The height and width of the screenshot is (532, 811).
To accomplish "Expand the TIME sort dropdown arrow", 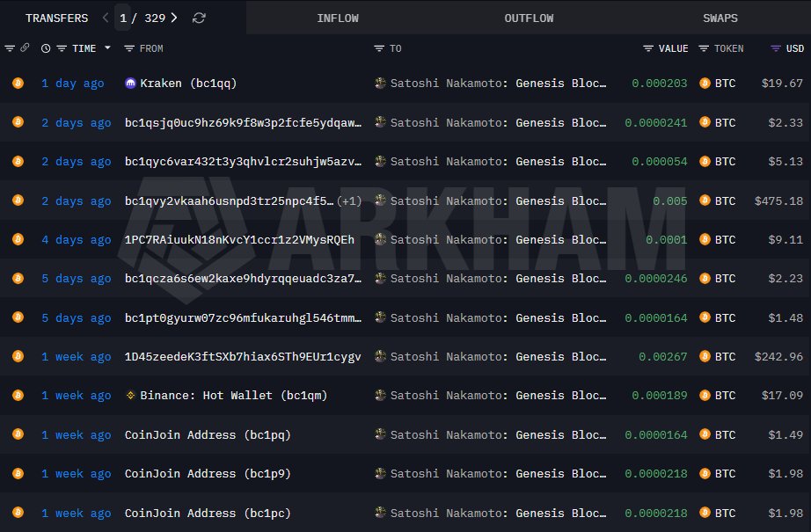I will click(x=107, y=47).
